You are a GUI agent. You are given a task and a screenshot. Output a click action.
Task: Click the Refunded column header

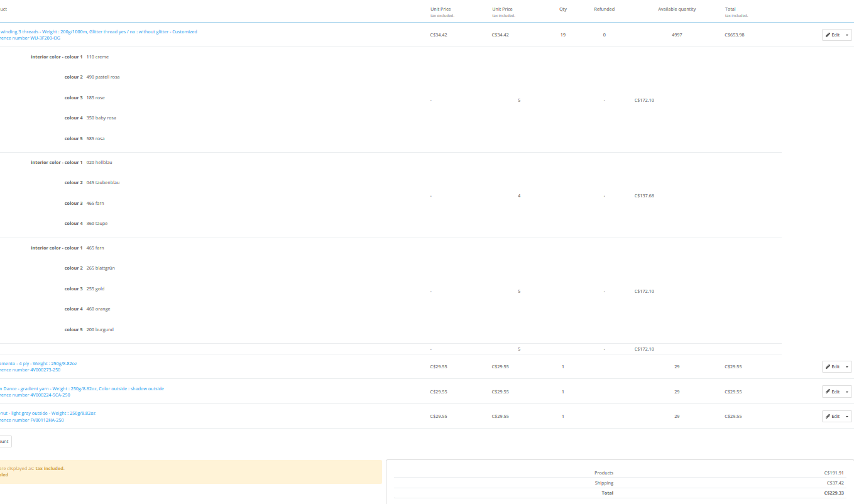pyautogui.click(x=604, y=9)
